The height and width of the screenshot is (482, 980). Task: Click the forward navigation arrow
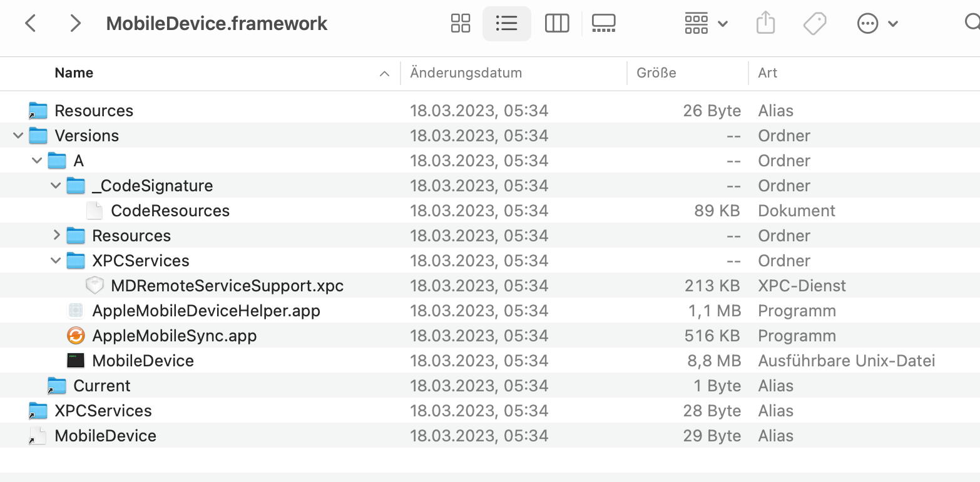point(75,24)
